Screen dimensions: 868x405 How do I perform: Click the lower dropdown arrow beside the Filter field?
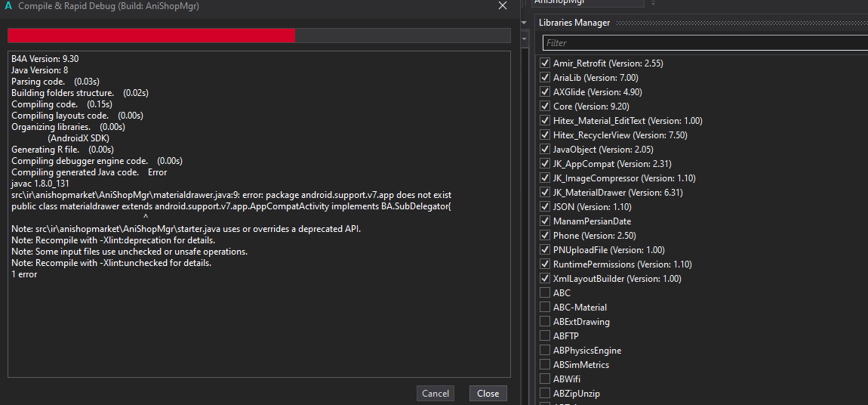(x=525, y=38)
